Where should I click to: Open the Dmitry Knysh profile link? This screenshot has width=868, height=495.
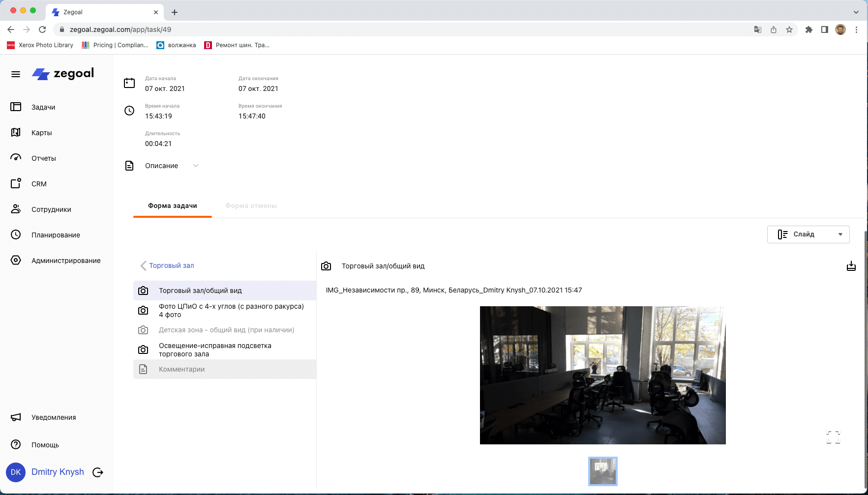[x=58, y=472]
